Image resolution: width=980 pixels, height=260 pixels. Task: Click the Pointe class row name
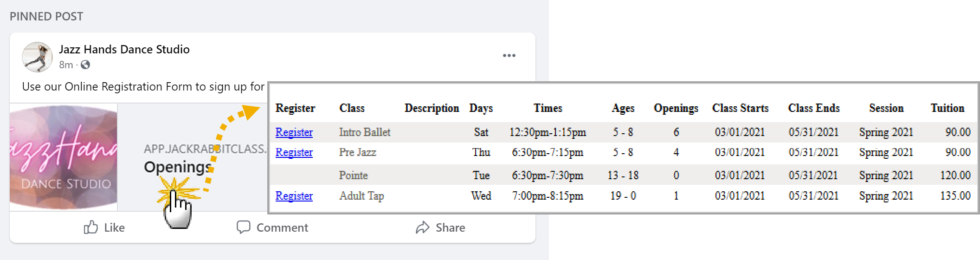click(x=353, y=175)
